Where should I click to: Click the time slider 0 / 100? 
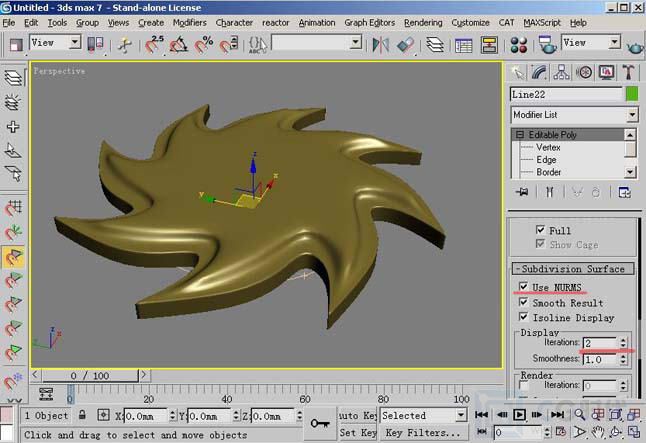pyautogui.click(x=90, y=375)
